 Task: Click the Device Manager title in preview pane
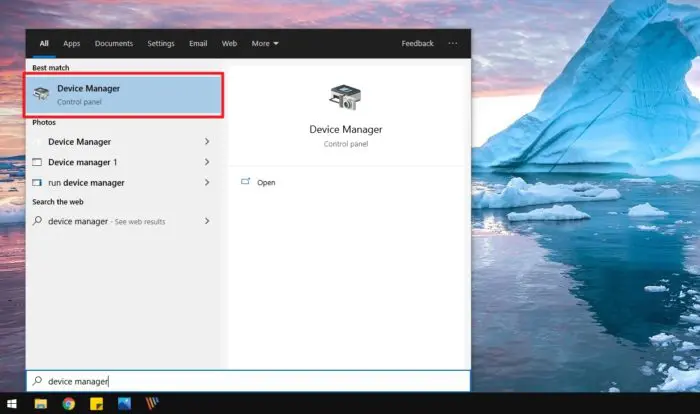(346, 130)
